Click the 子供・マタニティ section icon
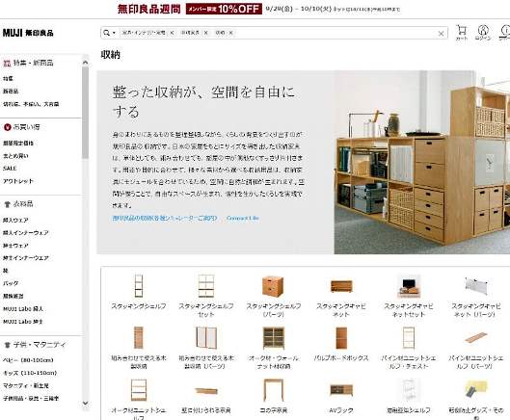Screen dimensions: 510x420 click(x=7, y=345)
